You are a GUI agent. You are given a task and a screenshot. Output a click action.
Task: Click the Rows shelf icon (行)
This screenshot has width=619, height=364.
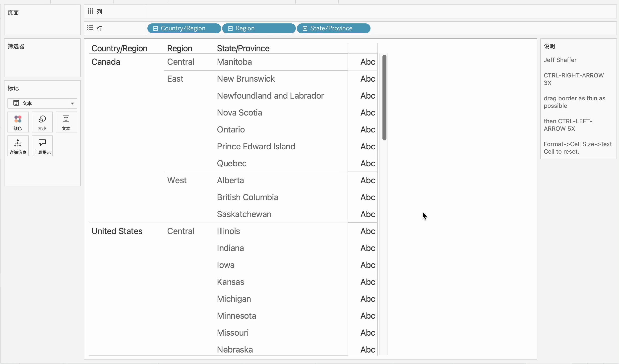click(90, 28)
